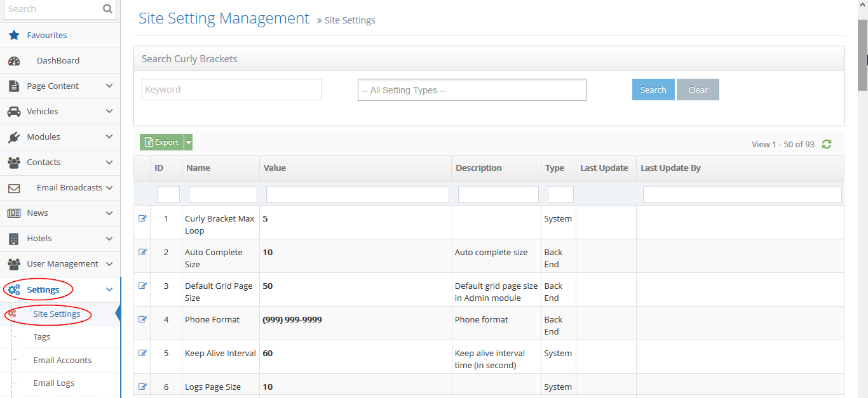Screen dimensions: 868x398
Task: Expand the Export button's dropdown arrow
Action: (x=187, y=142)
